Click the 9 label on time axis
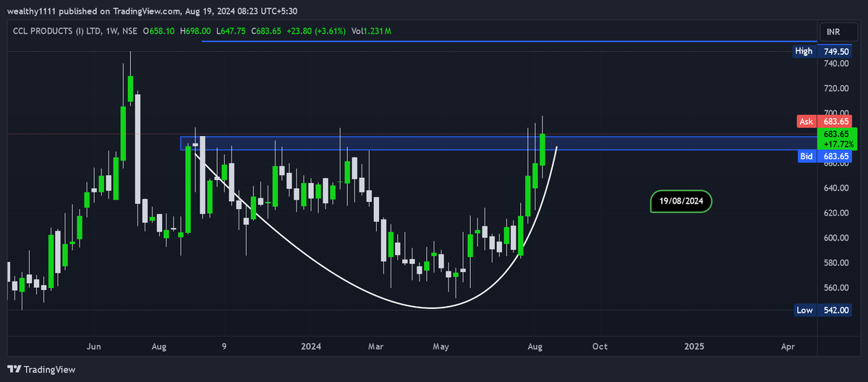This screenshot has height=382, width=868. pyautogui.click(x=224, y=347)
